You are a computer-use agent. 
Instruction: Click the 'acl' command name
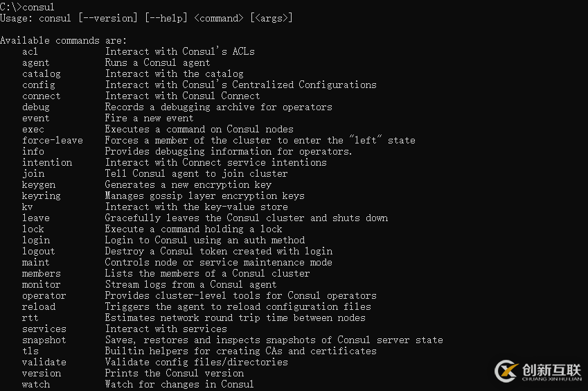click(x=30, y=51)
